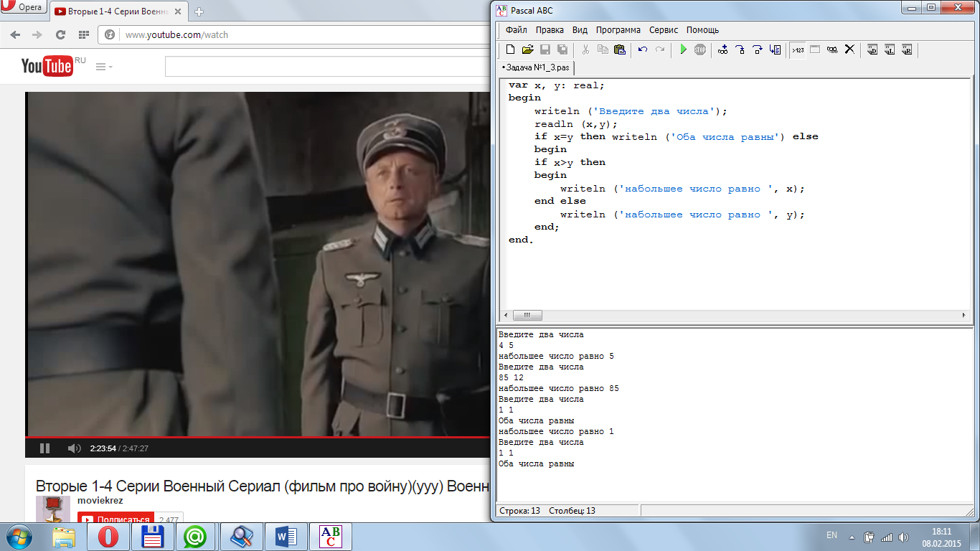Open the Opera Speed Dial grid icon

[x=83, y=34]
